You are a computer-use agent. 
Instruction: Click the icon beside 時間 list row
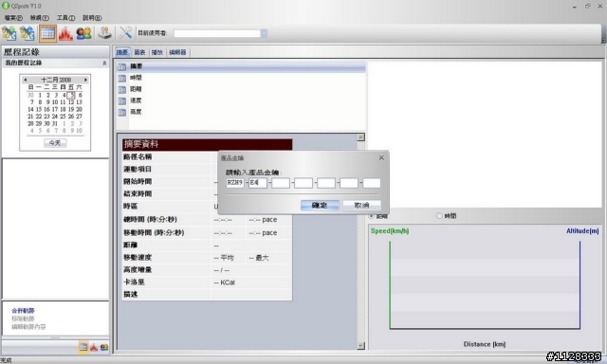click(122, 78)
